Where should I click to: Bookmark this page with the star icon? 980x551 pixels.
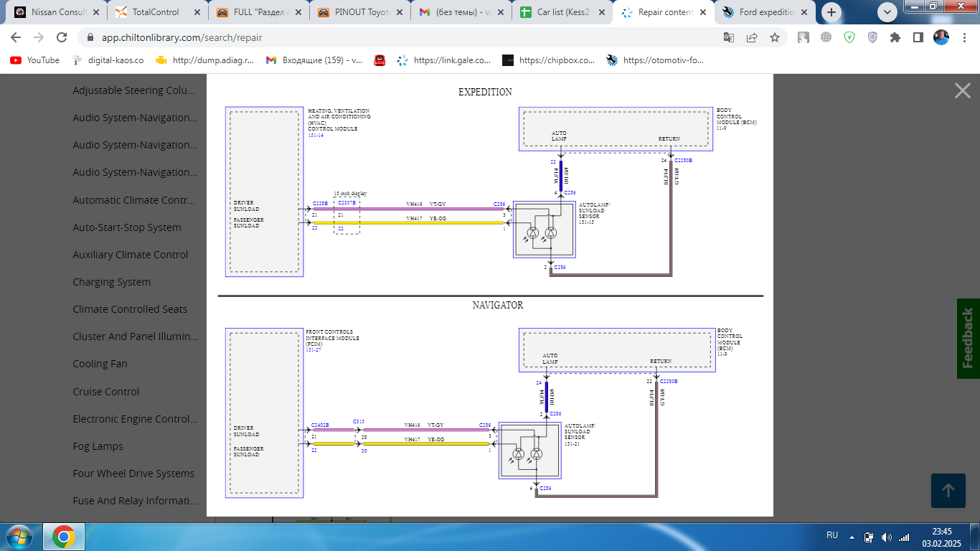(x=775, y=37)
